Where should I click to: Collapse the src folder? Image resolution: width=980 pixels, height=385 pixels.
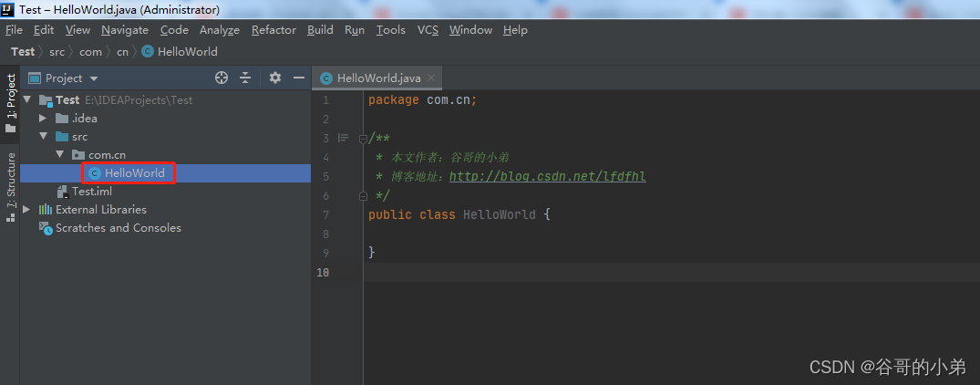coord(43,136)
